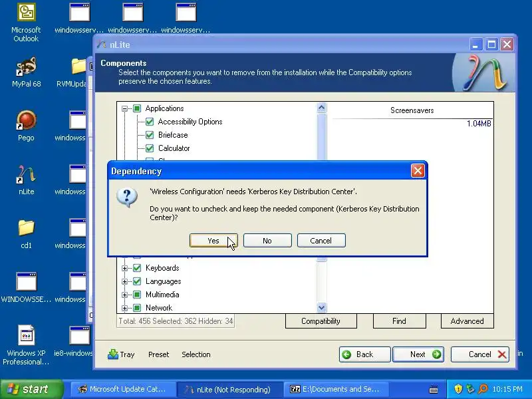The image size is (532, 399).
Task: Open the Windows start menu
Action: pos(31,389)
